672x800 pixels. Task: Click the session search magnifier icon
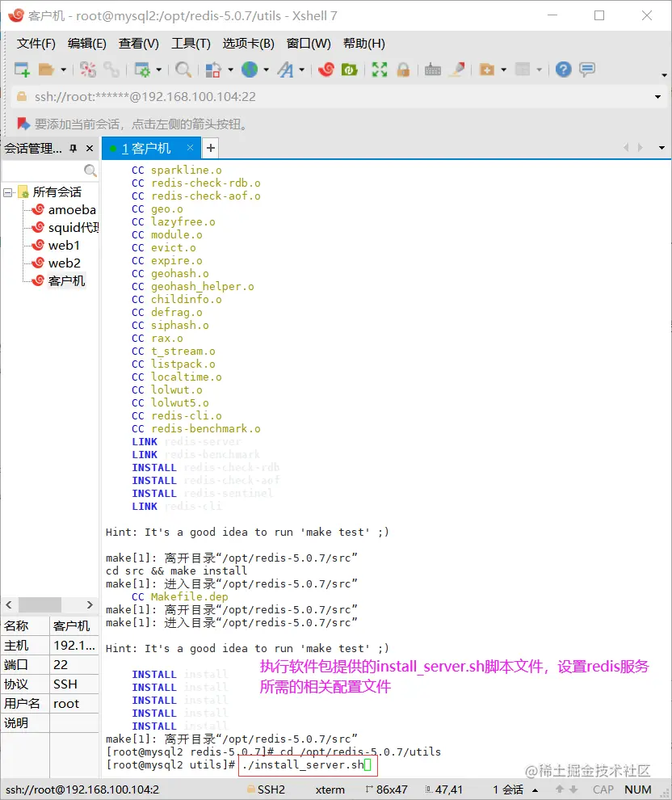(90, 171)
